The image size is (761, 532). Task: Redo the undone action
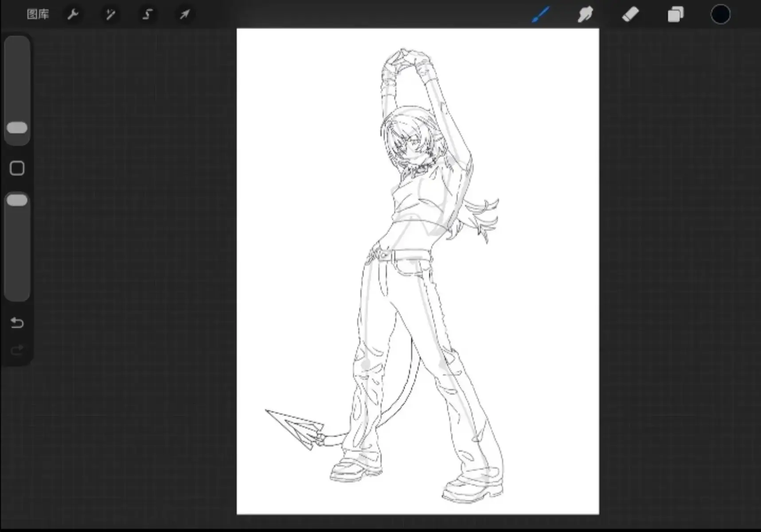[17, 351]
